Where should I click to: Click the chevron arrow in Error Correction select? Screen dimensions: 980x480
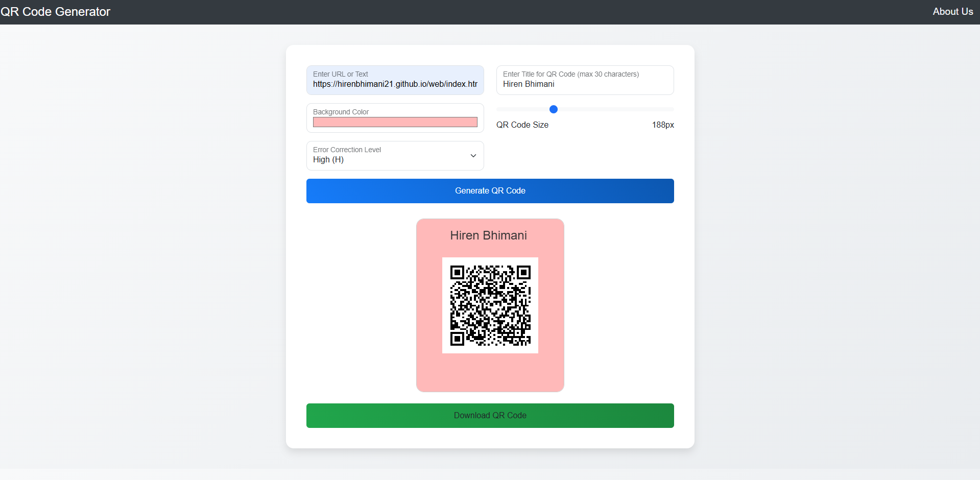[x=473, y=156]
